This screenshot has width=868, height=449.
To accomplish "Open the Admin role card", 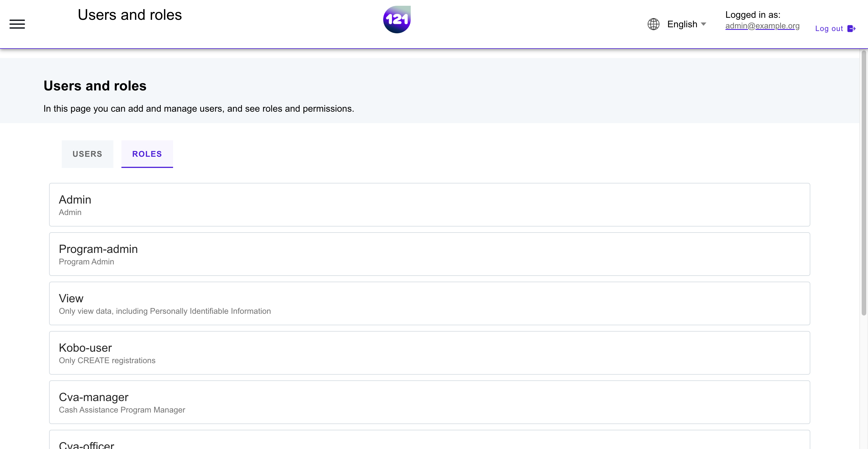I will 429,205.
